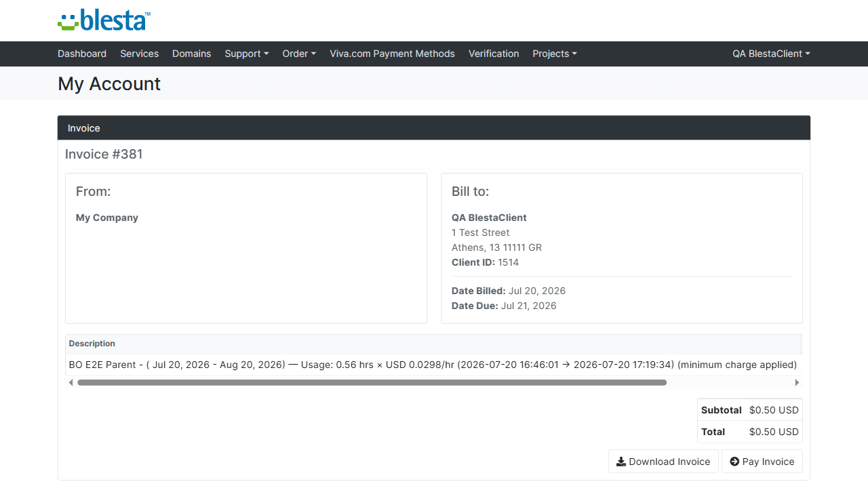Click the scrollbar right arrow

pos(797,383)
